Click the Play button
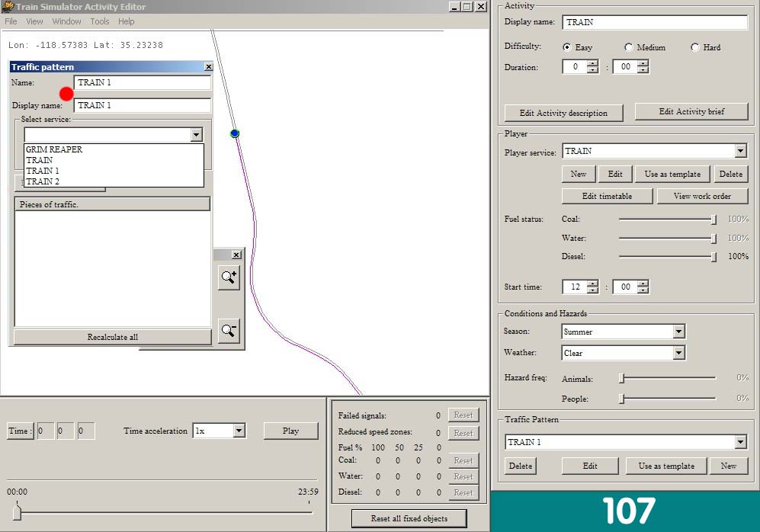This screenshot has width=760, height=532. 291,431
